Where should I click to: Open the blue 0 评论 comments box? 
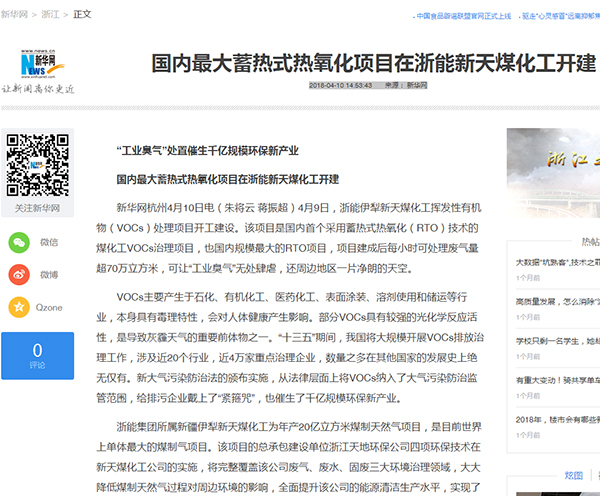click(x=37, y=355)
